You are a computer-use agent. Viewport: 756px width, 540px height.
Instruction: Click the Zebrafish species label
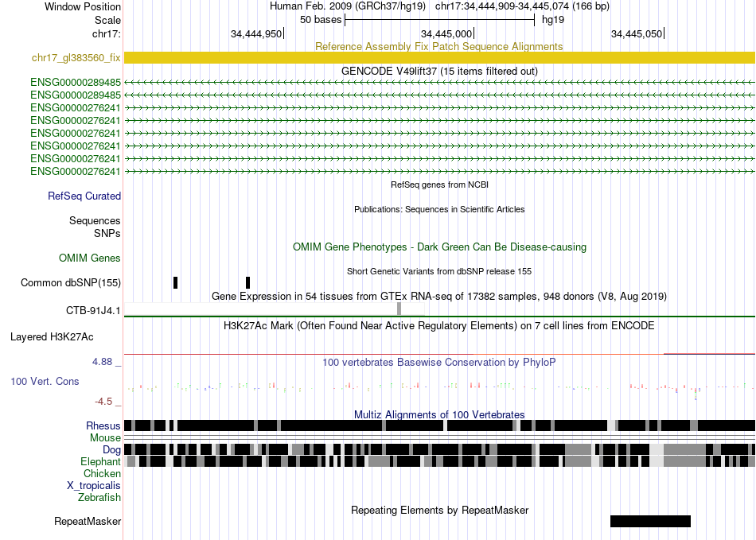pos(99,497)
